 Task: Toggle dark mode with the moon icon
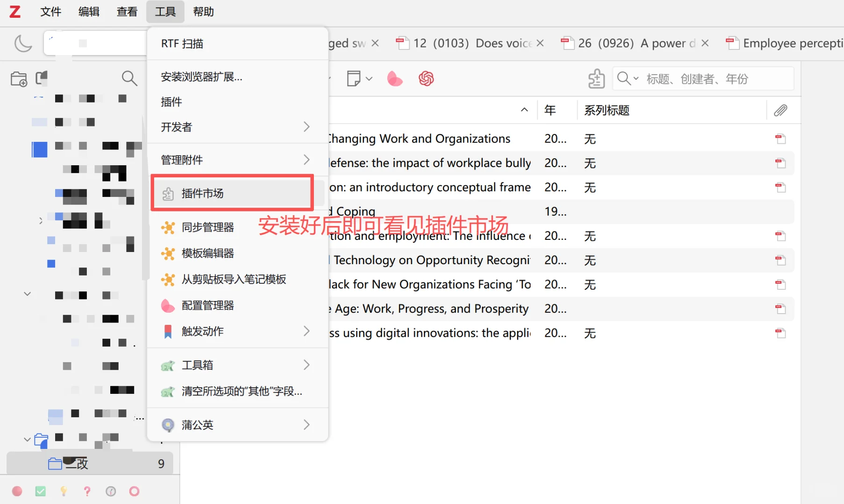click(x=23, y=43)
